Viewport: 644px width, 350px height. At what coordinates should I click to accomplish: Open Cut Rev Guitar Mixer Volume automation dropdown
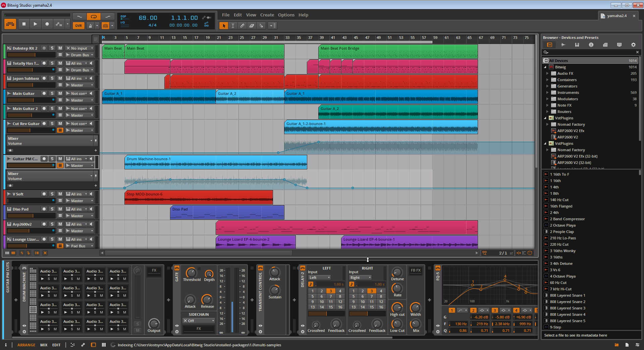point(50,141)
